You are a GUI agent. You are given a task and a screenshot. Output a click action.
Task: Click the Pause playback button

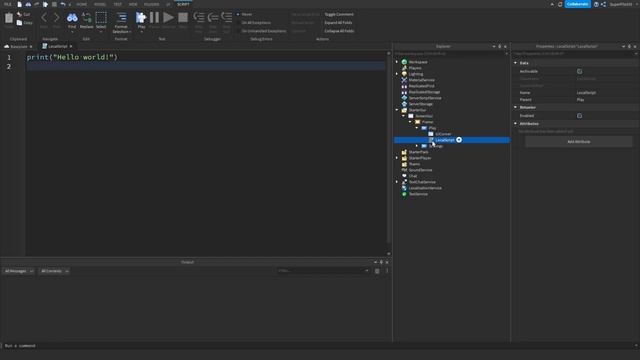154,18
